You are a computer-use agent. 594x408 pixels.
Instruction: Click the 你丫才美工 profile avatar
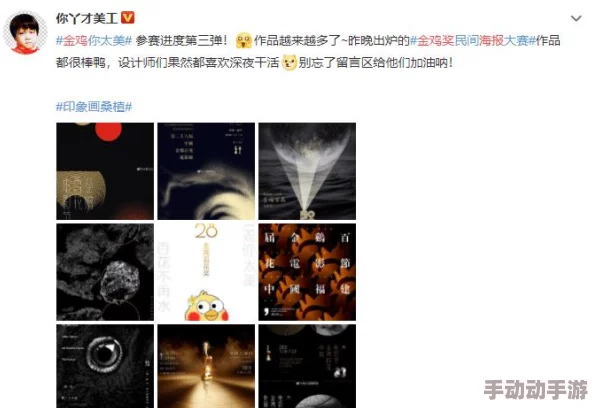tap(25, 33)
